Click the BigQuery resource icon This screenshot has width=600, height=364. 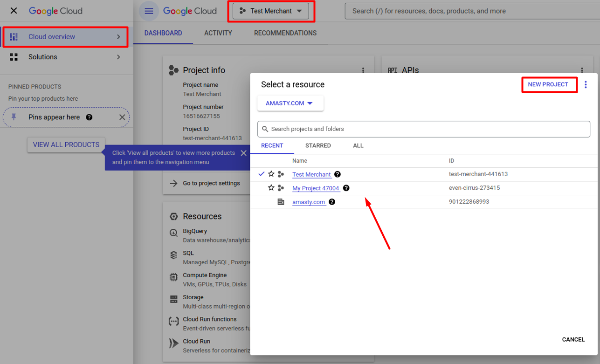coord(173,233)
